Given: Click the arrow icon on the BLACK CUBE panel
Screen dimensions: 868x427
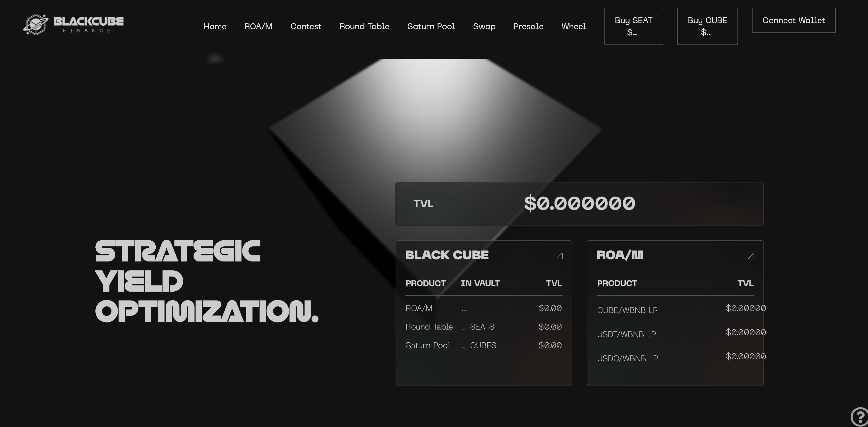Looking at the screenshot, I should (x=559, y=255).
